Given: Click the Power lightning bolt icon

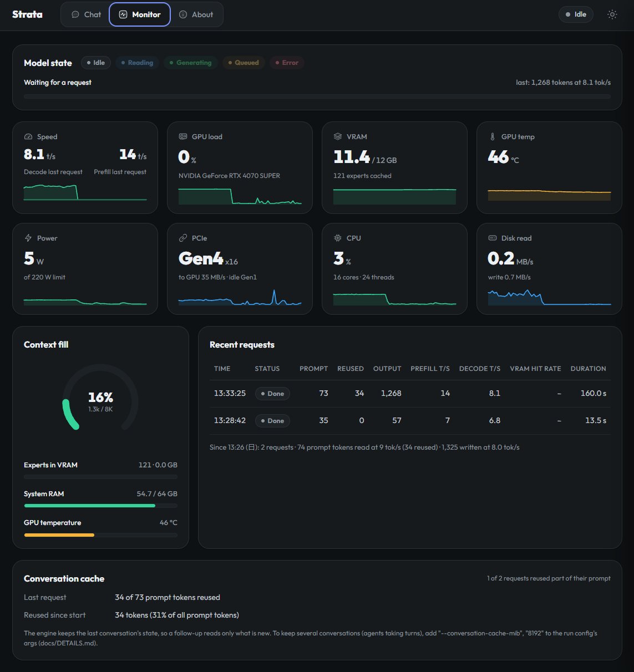Looking at the screenshot, I should pos(28,238).
